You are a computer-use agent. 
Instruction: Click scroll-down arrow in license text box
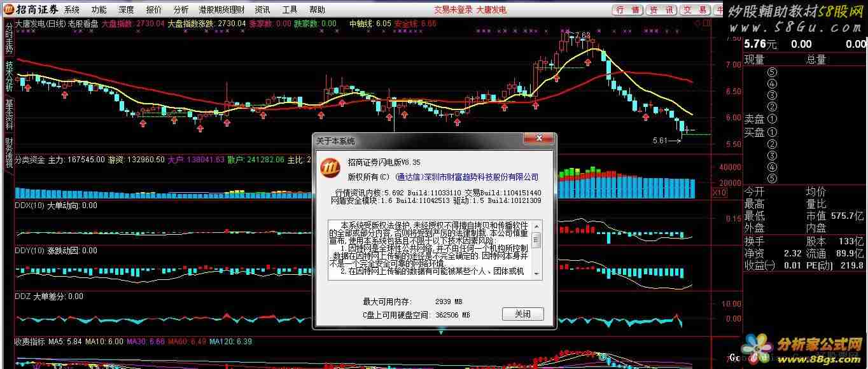[x=536, y=274]
